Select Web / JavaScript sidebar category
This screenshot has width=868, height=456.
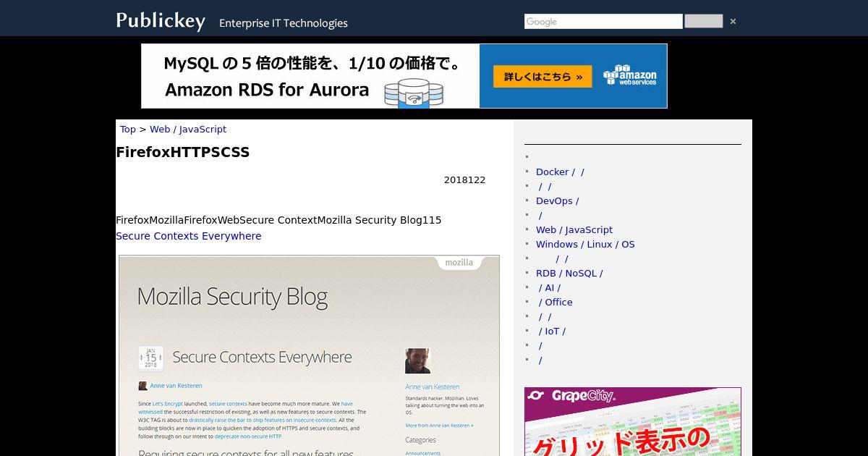pyautogui.click(x=574, y=229)
